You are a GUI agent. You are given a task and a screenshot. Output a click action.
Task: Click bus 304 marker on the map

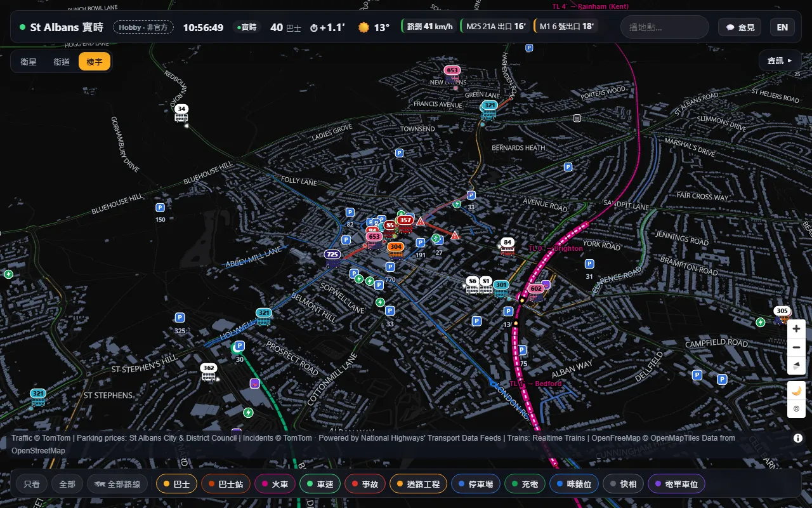click(x=396, y=250)
